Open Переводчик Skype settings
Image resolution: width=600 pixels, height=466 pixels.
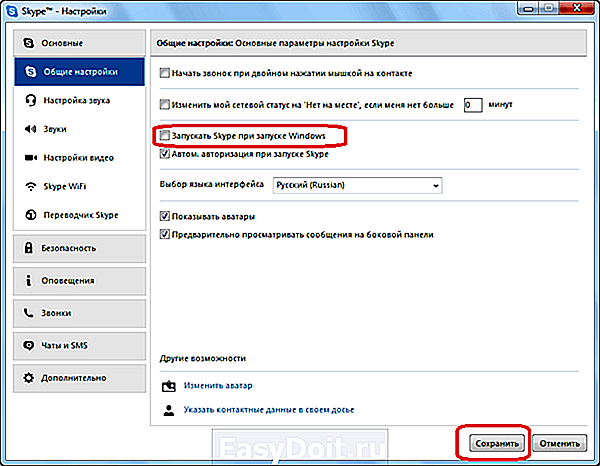pos(80,215)
